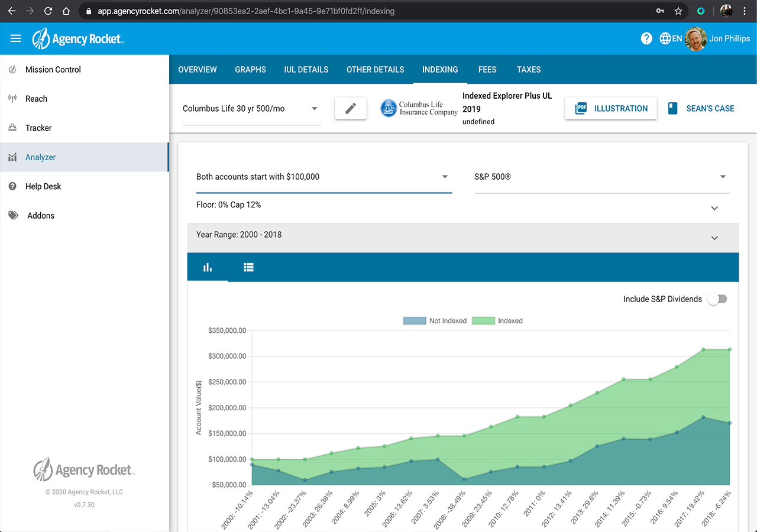
Task: Click the saved passwords key icon
Action: point(660,11)
